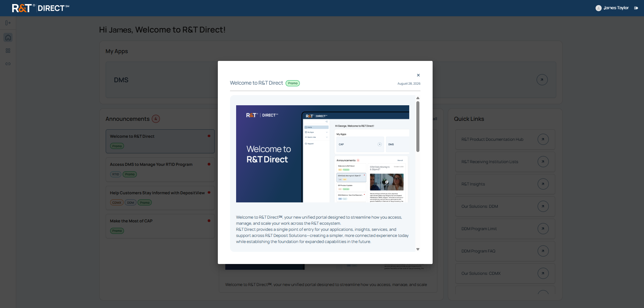Expand the left sidebar with collapse arrow icon

point(8,23)
